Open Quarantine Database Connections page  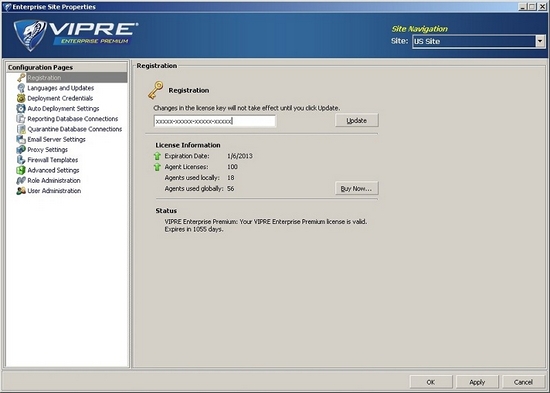(75, 129)
